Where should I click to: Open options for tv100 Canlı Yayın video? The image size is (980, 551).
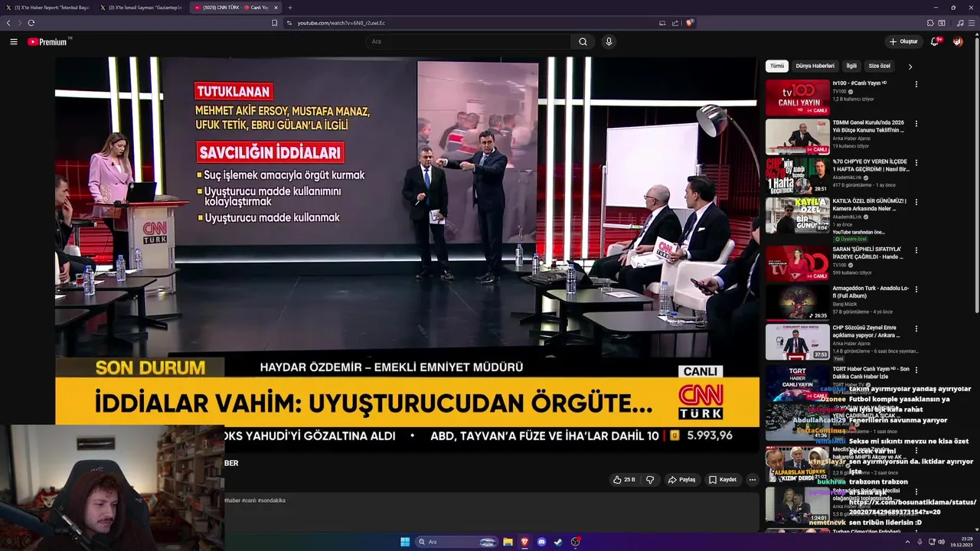click(x=916, y=84)
